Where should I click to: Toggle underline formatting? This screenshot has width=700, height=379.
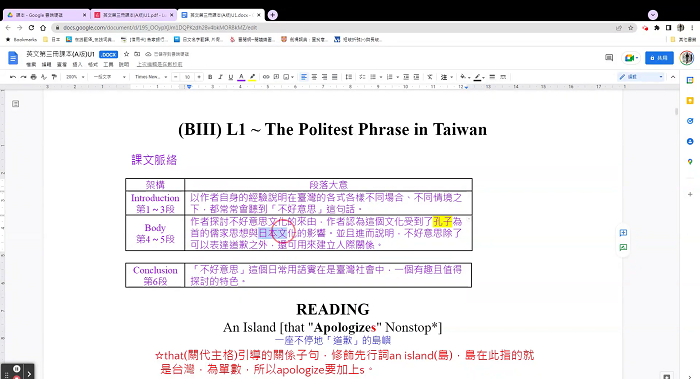coord(230,77)
